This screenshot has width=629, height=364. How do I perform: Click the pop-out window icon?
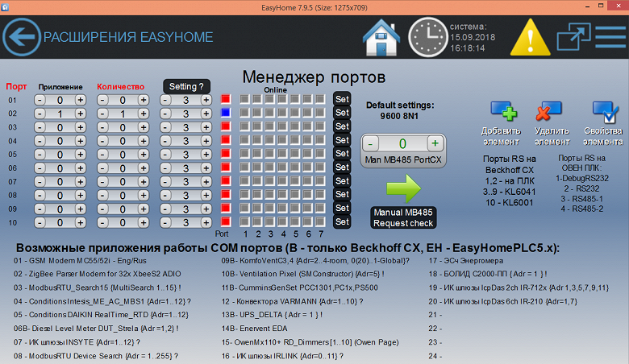pos(573,37)
